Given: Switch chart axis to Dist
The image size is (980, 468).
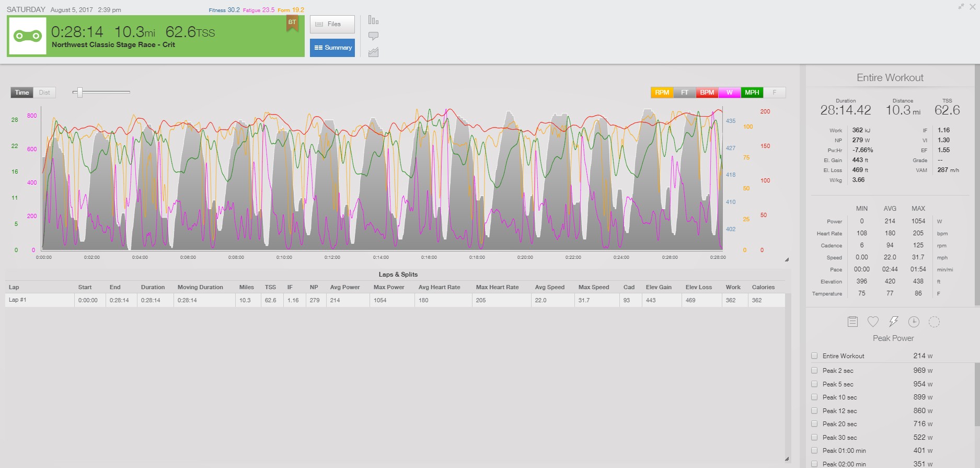Looking at the screenshot, I should [x=44, y=93].
